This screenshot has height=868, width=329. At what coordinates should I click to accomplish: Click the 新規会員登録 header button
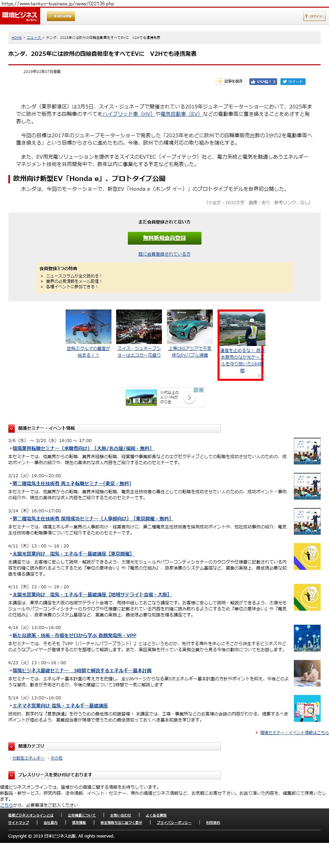point(61,16)
